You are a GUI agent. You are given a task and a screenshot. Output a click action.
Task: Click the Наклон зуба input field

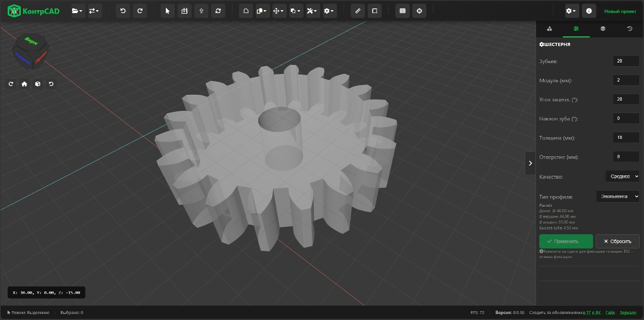[x=626, y=118]
